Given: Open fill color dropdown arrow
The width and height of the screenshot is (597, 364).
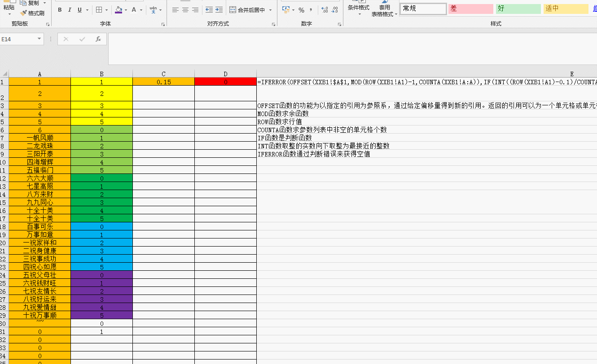Looking at the screenshot, I should pos(126,10).
